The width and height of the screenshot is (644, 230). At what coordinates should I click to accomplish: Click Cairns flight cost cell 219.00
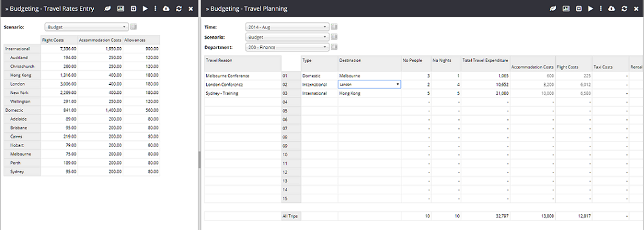[x=59, y=137]
